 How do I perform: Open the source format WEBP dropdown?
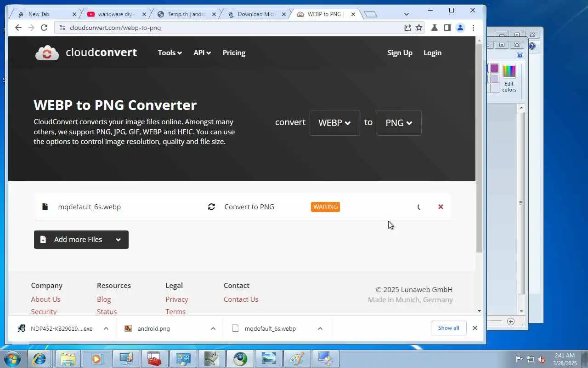pyautogui.click(x=335, y=123)
